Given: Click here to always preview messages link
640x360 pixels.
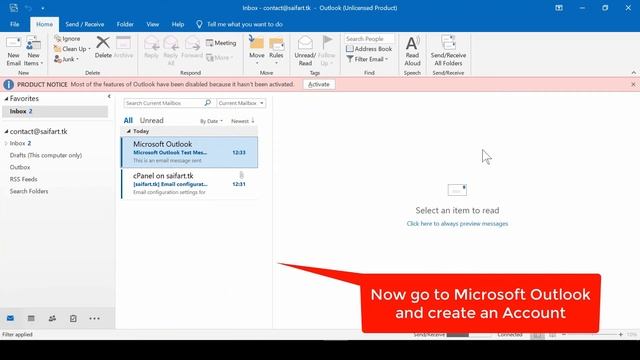Looking at the screenshot, I should (x=457, y=224).
